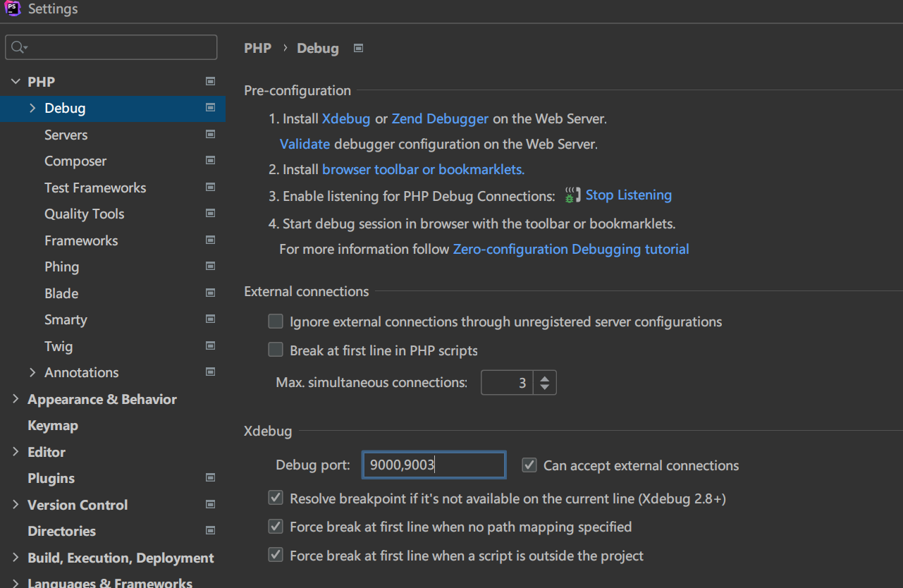Open Zero-configuration Debugging tutorial link

pyautogui.click(x=571, y=249)
